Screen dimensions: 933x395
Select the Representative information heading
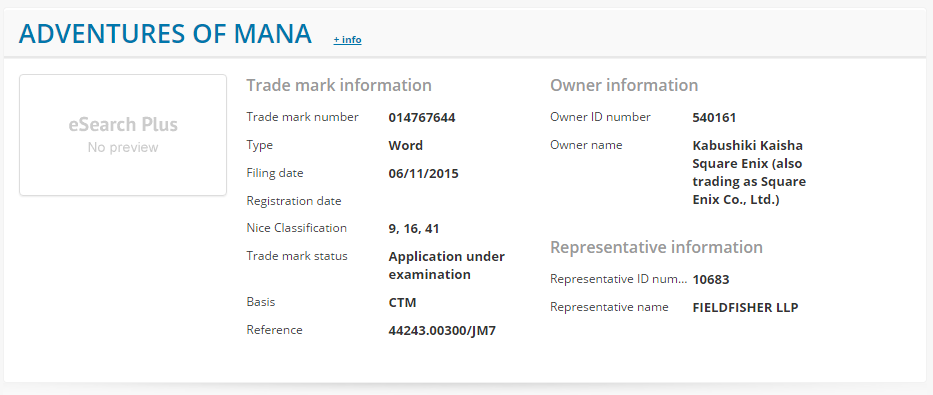656,247
